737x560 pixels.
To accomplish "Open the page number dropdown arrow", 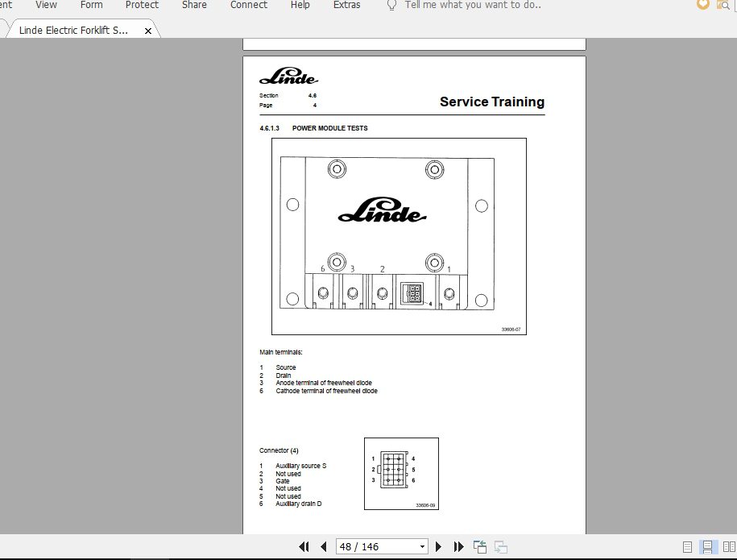I will pyautogui.click(x=422, y=547).
